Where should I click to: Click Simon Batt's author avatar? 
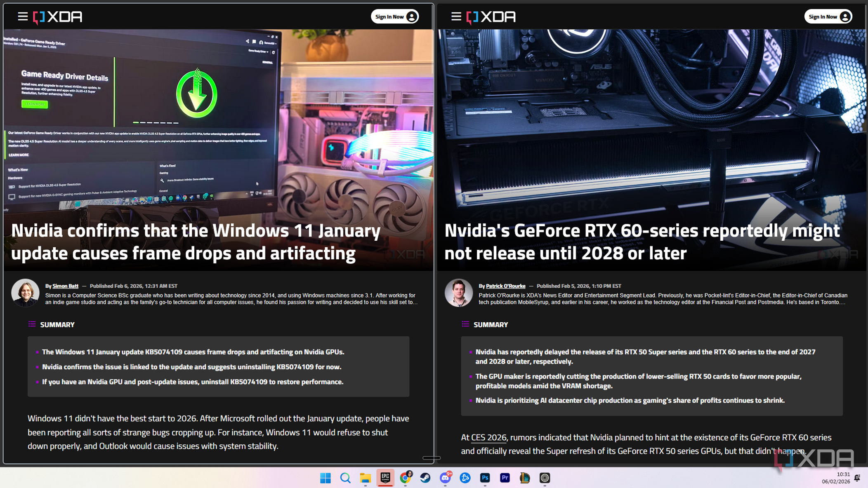(25, 293)
